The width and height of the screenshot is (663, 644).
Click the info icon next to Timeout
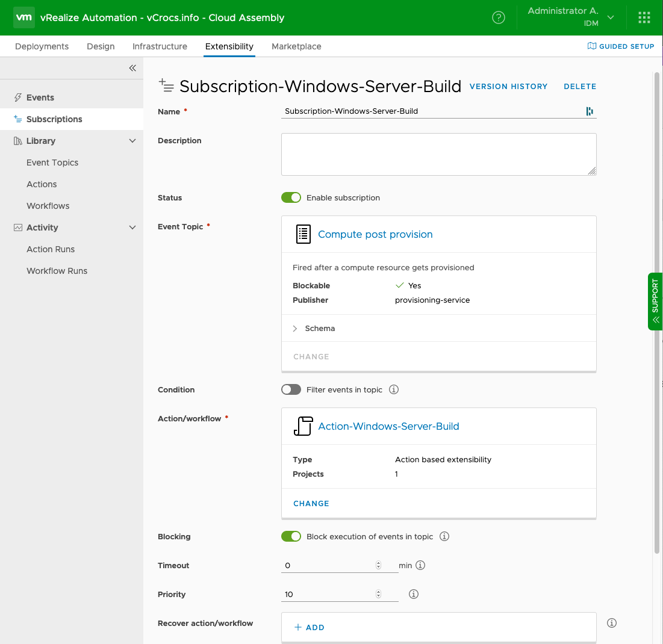pyautogui.click(x=421, y=565)
